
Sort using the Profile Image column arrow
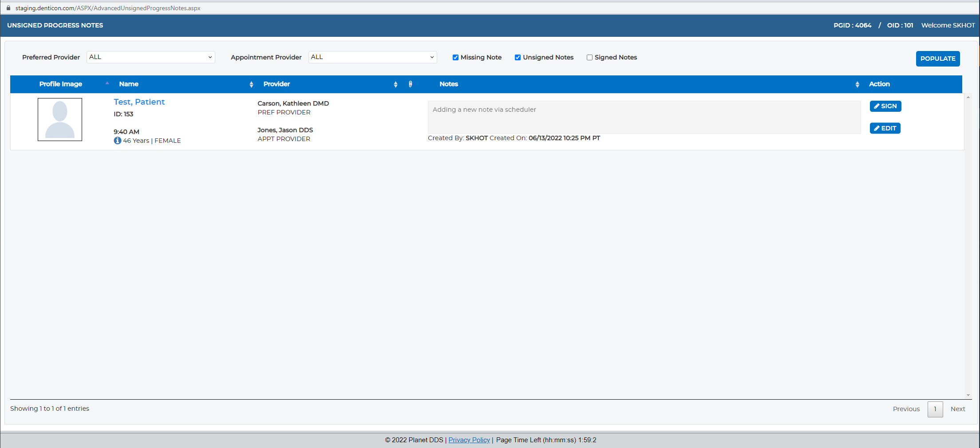[107, 83]
